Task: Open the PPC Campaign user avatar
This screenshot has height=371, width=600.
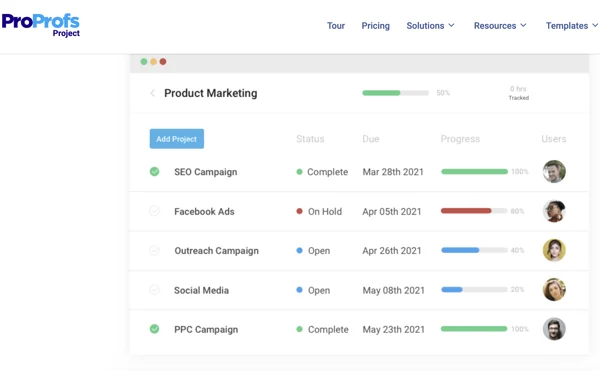Action: [x=554, y=329]
